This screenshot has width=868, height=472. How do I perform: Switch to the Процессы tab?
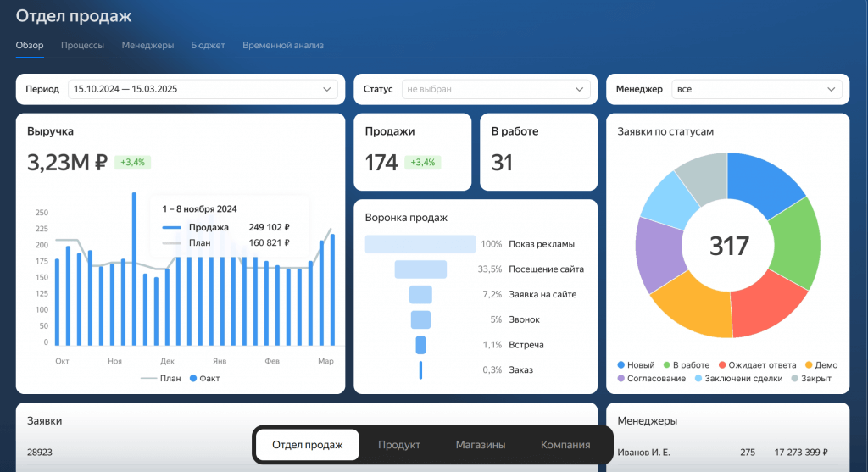82,45
